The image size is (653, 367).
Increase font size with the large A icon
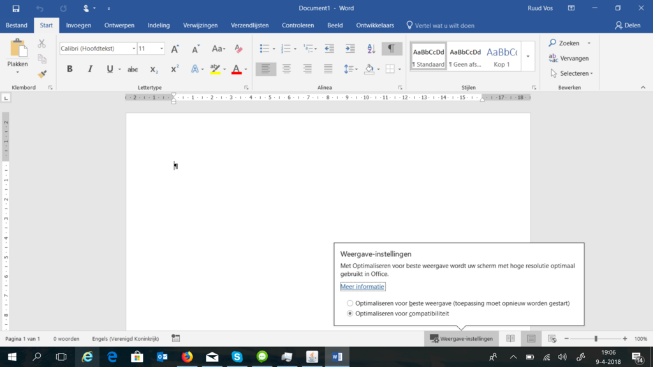point(175,49)
